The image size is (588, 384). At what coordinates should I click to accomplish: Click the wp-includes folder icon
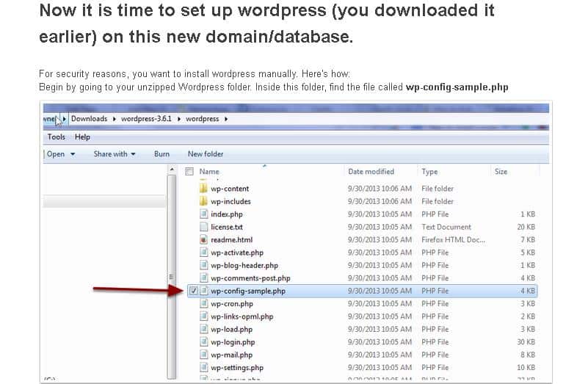pyautogui.click(x=203, y=201)
